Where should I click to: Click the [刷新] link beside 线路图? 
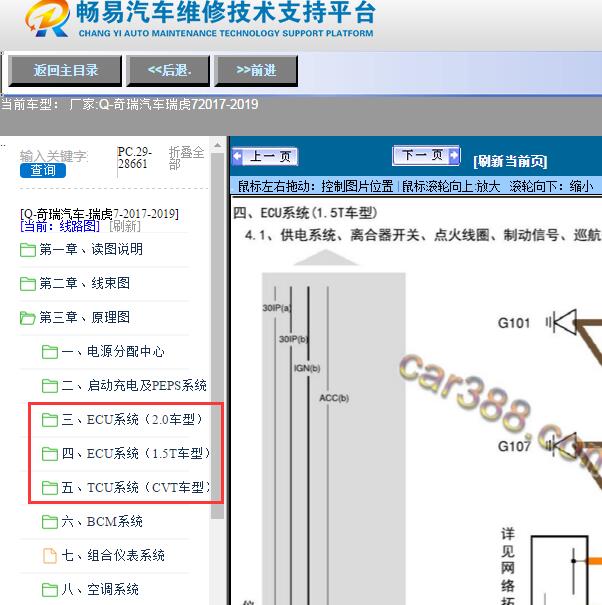tap(125, 226)
